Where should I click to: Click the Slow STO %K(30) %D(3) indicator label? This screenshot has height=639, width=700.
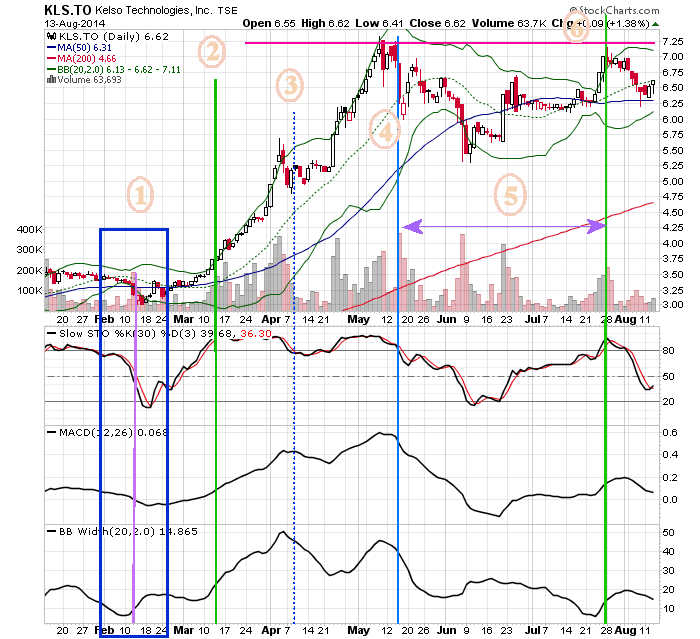pos(127,334)
